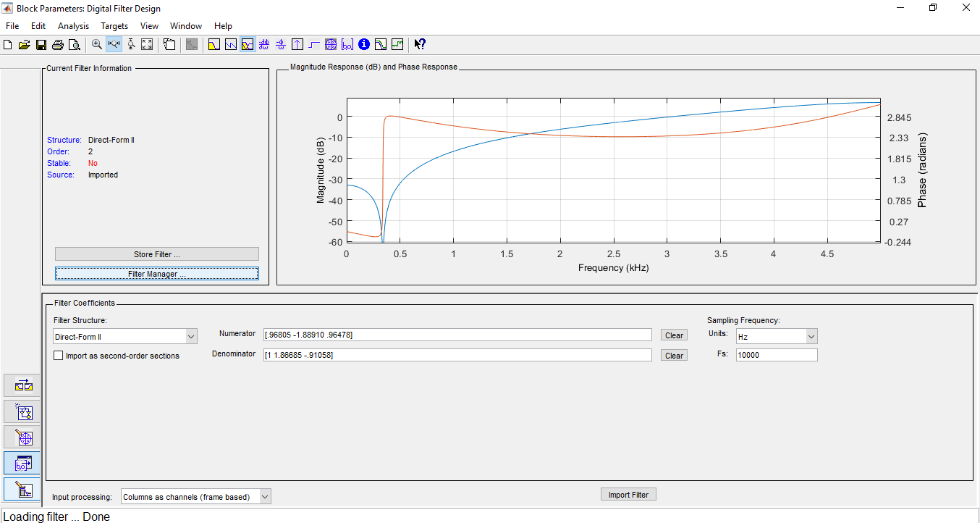Click inside the Numerator coefficients field
The width and height of the screenshot is (980, 523).
point(457,335)
